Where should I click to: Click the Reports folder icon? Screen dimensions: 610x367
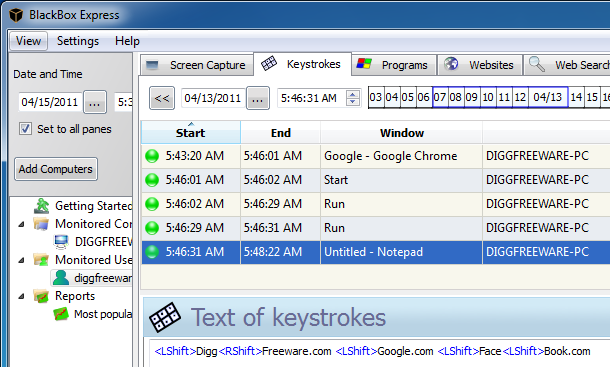(x=41, y=296)
